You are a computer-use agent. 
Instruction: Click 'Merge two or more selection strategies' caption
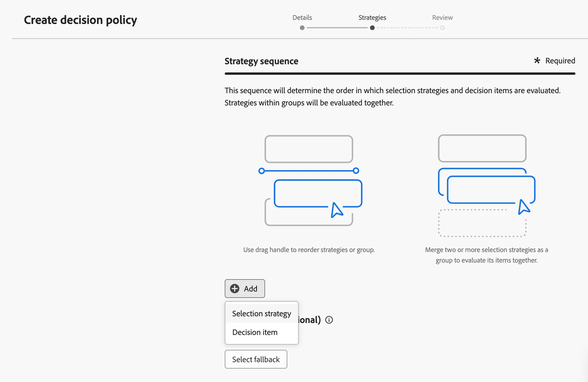(x=487, y=255)
